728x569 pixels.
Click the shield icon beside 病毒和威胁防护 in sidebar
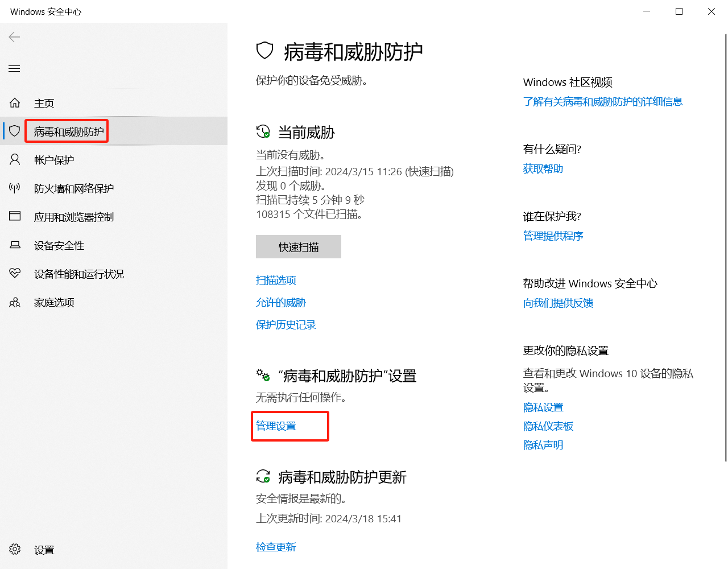pyautogui.click(x=15, y=131)
